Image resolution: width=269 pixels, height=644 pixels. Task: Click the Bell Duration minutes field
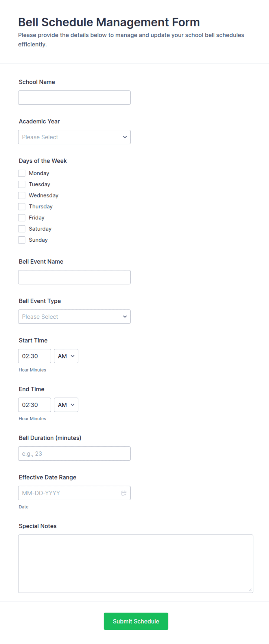[74, 454]
